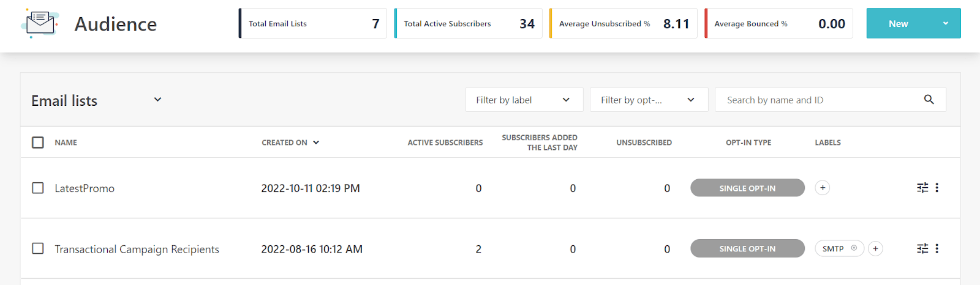This screenshot has height=285, width=980.
Task: Click the Audience envelope logo icon
Action: (40, 24)
